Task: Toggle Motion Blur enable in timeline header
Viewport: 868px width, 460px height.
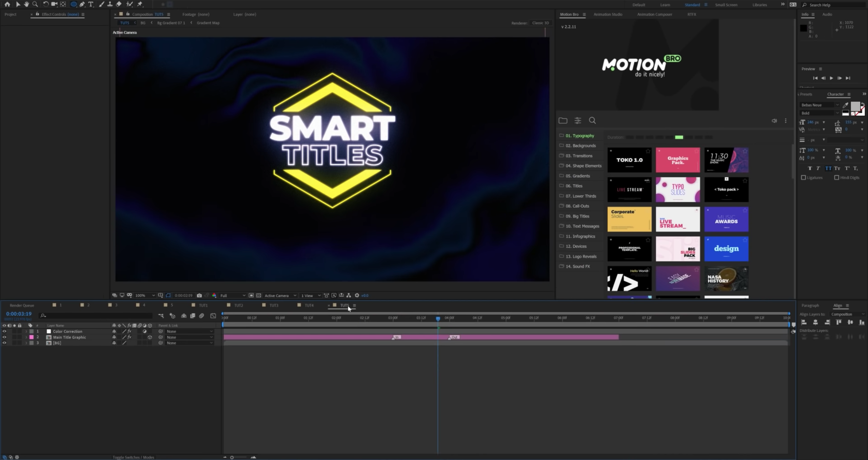Action: [201, 316]
